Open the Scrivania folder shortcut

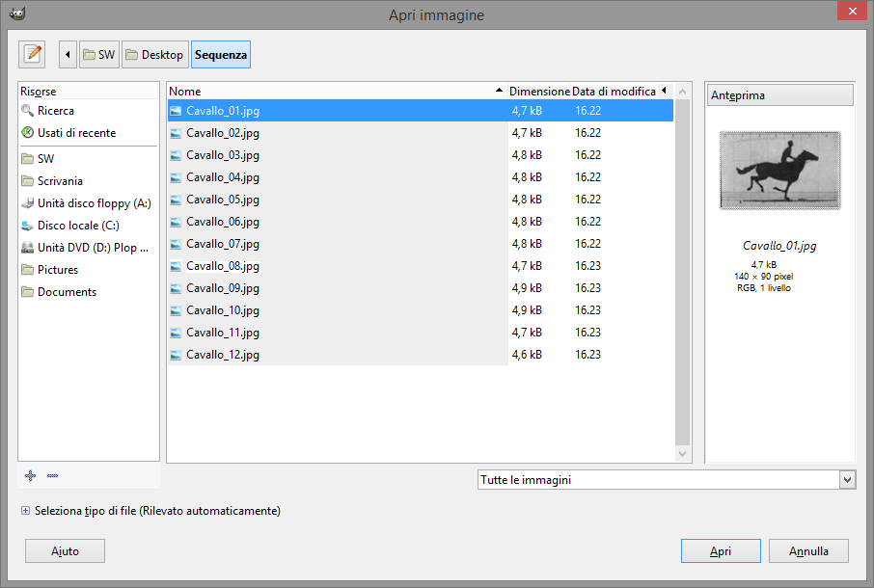pyautogui.click(x=60, y=181)
